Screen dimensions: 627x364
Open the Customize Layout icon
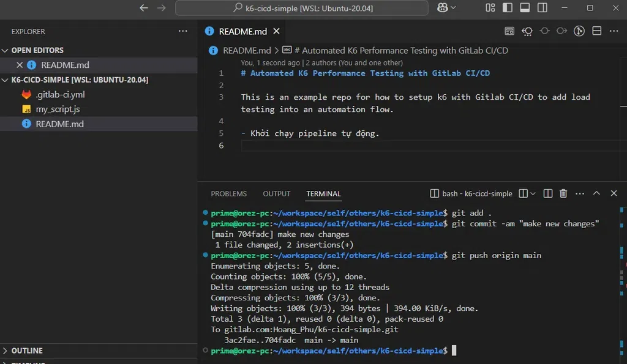click(490, 7)
